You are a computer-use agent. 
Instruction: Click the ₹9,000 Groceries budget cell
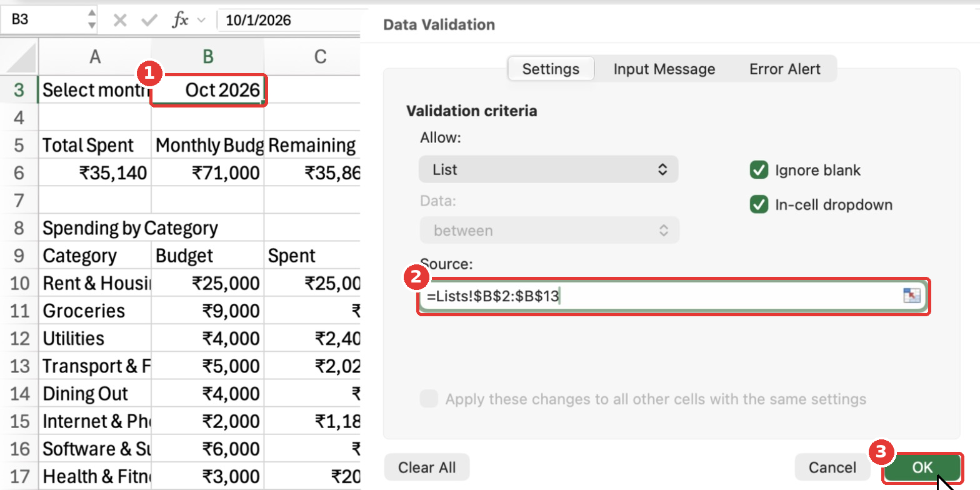[x=208, y=311]
